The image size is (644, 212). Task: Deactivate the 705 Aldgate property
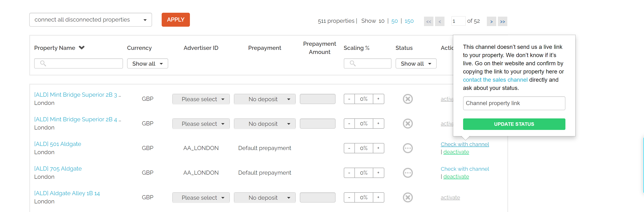click(x=456, y=177)
